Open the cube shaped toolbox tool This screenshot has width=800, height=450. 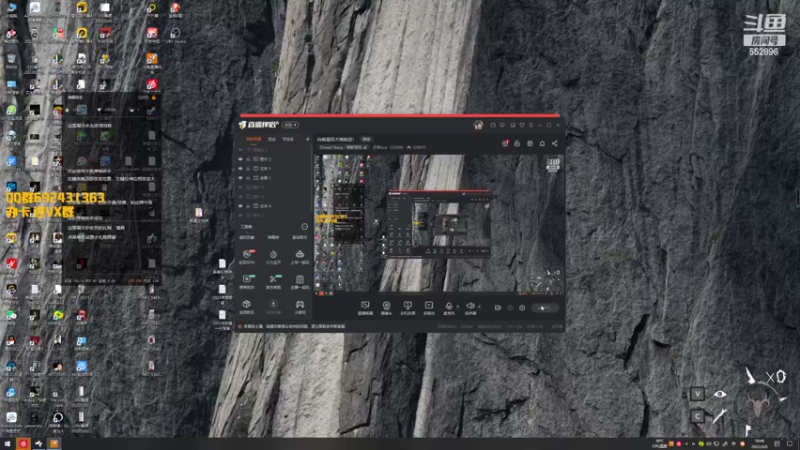(x=247, y=307)
